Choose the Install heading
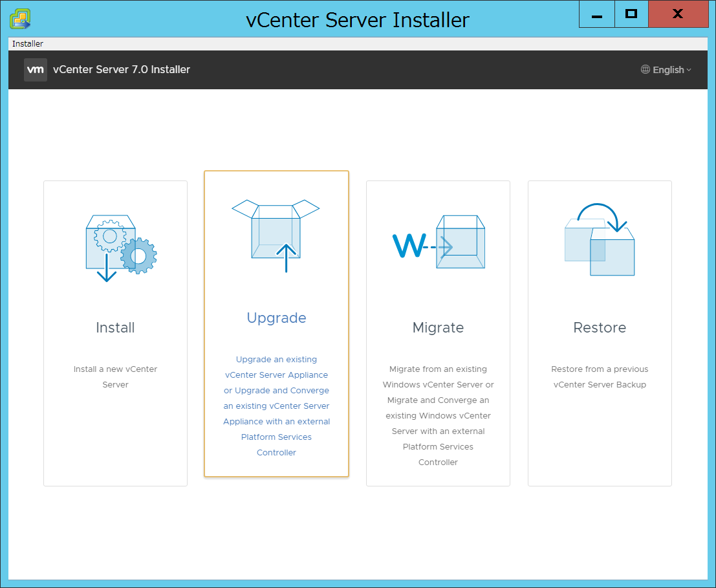 (x=116, y=327)
